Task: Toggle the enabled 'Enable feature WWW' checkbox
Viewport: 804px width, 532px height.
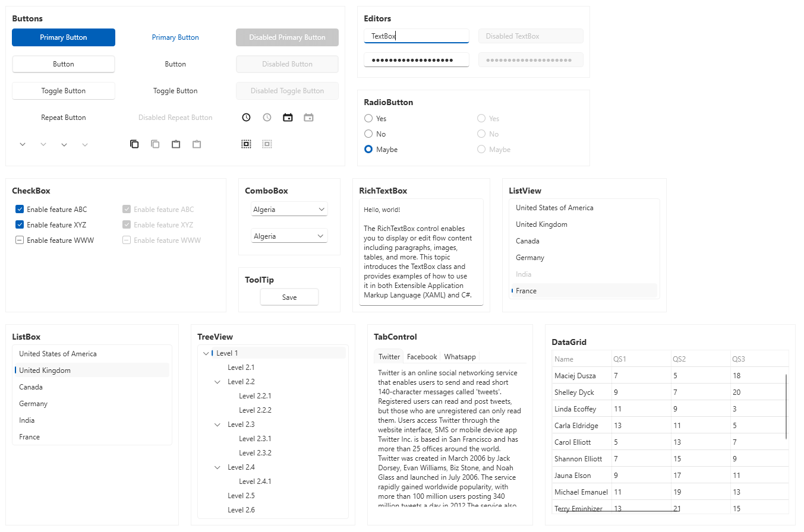Action: point(20,240)
